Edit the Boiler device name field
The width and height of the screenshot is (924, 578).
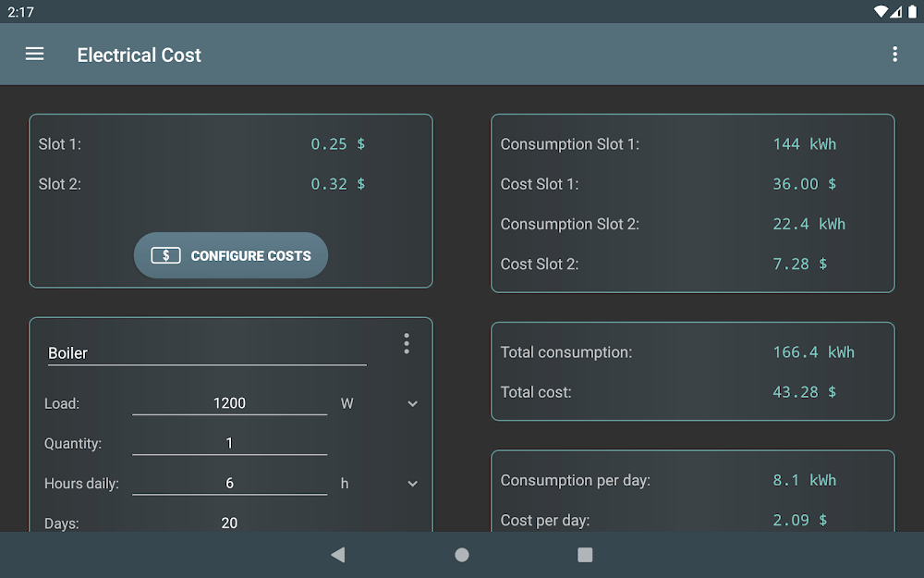pos(207,353)
